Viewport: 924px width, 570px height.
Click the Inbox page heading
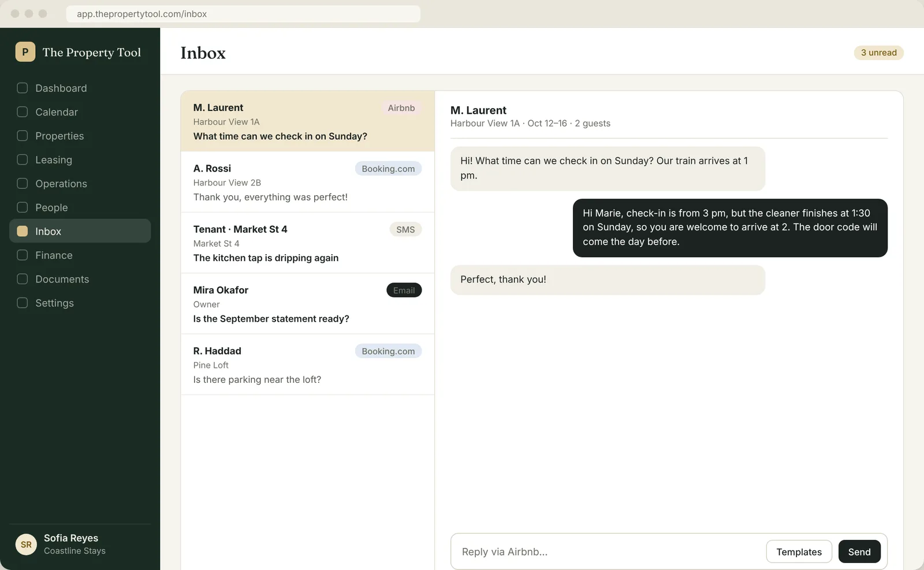(203, 53)
